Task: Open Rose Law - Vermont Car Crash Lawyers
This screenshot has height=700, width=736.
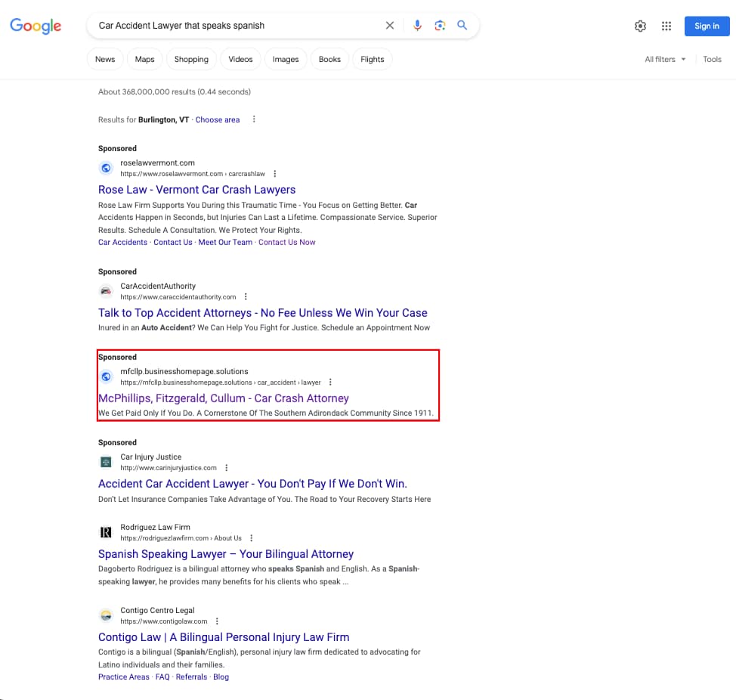Action: point(196,190)
